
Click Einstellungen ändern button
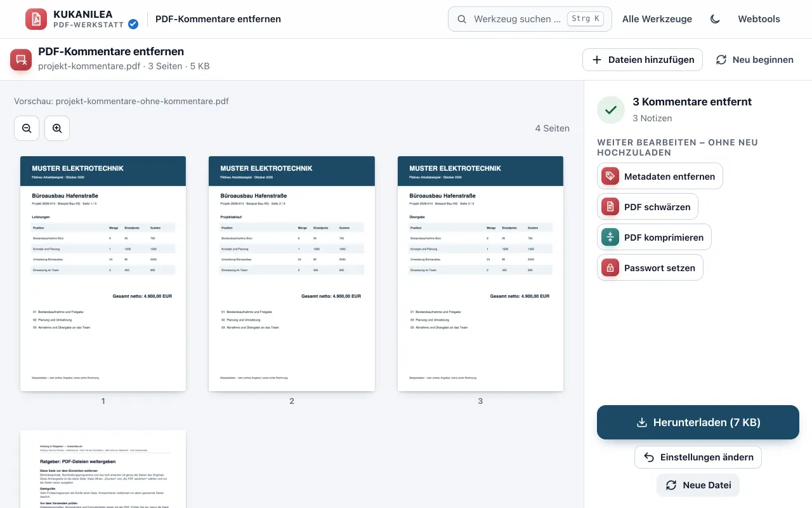(698, 457)
